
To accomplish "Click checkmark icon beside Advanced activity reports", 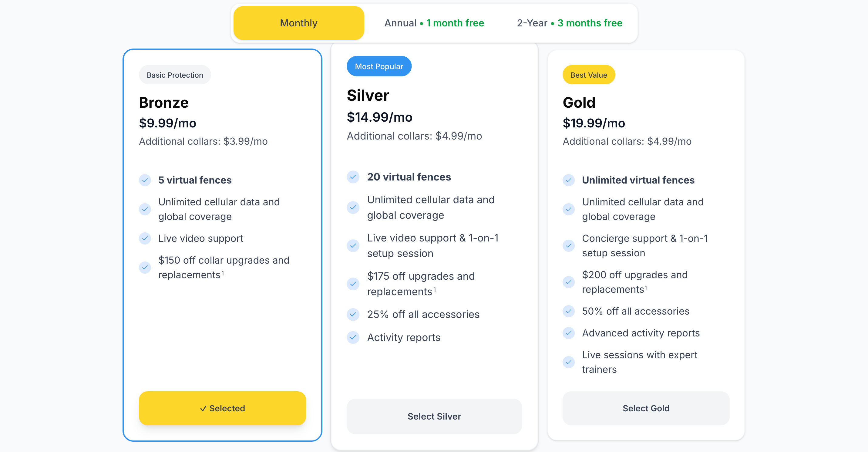I will coord(568,333).
